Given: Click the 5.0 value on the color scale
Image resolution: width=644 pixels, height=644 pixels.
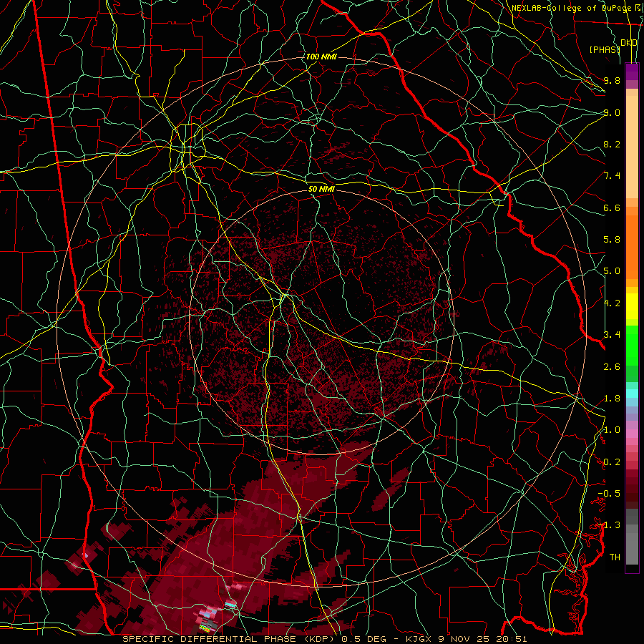Looking at the screenshot, I should [612, 271].
